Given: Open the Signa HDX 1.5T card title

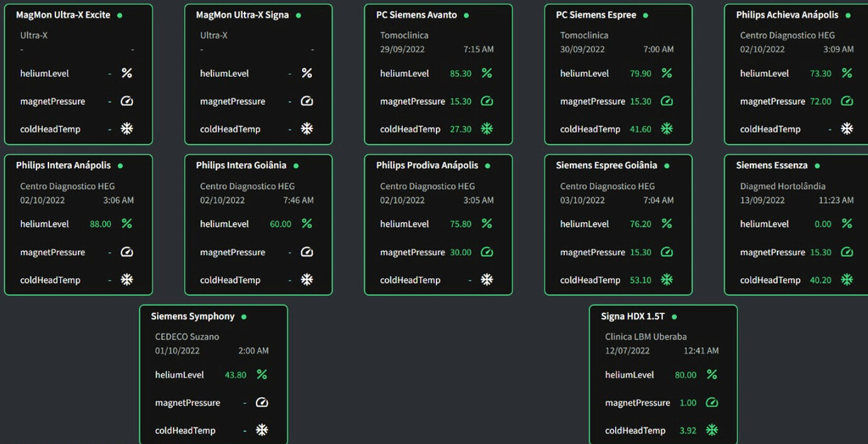Looking at the screenshot, I should point(633,316).
